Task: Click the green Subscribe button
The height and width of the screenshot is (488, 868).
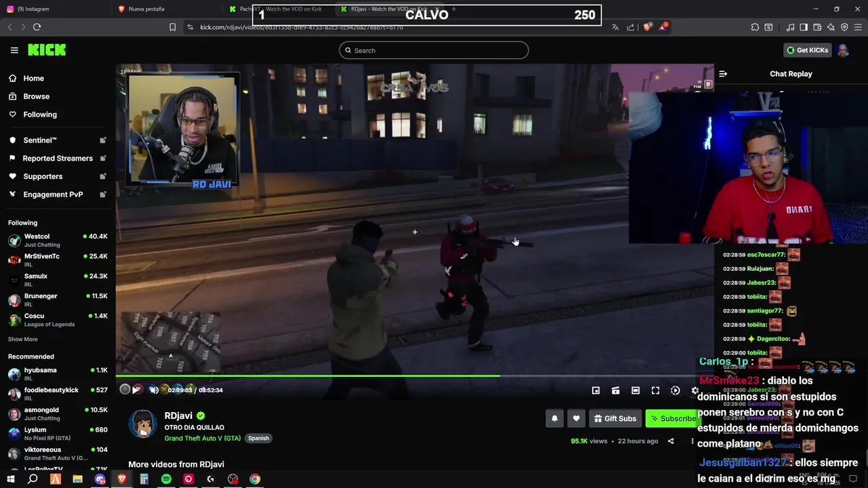Action: (x=672, y=418)
